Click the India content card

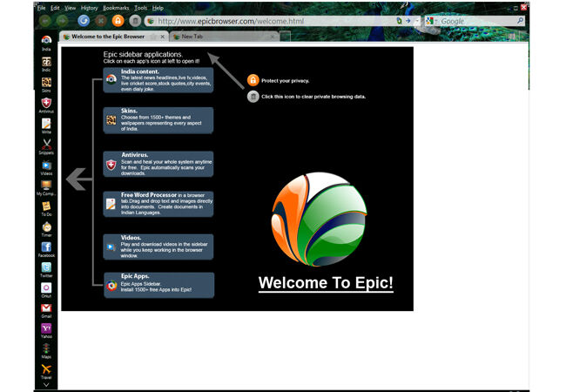point(158,80)
